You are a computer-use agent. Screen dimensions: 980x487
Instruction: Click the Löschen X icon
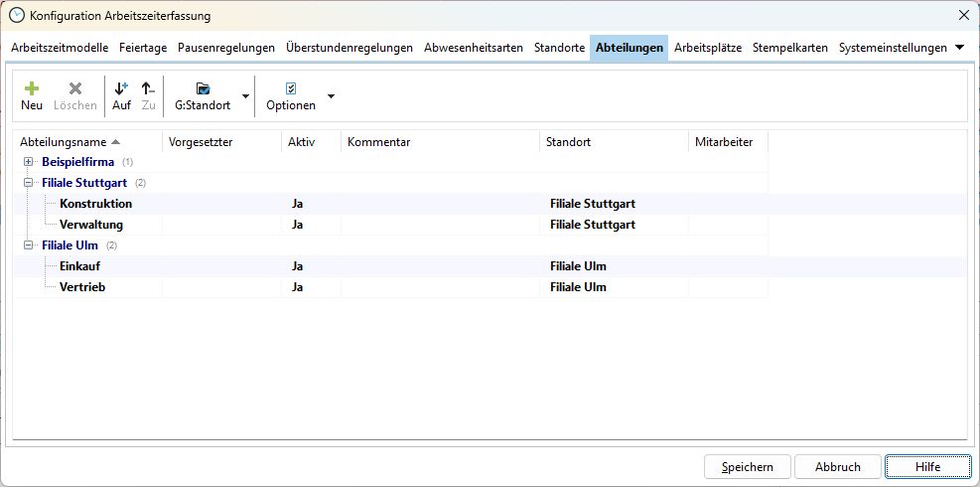[75, 88]
